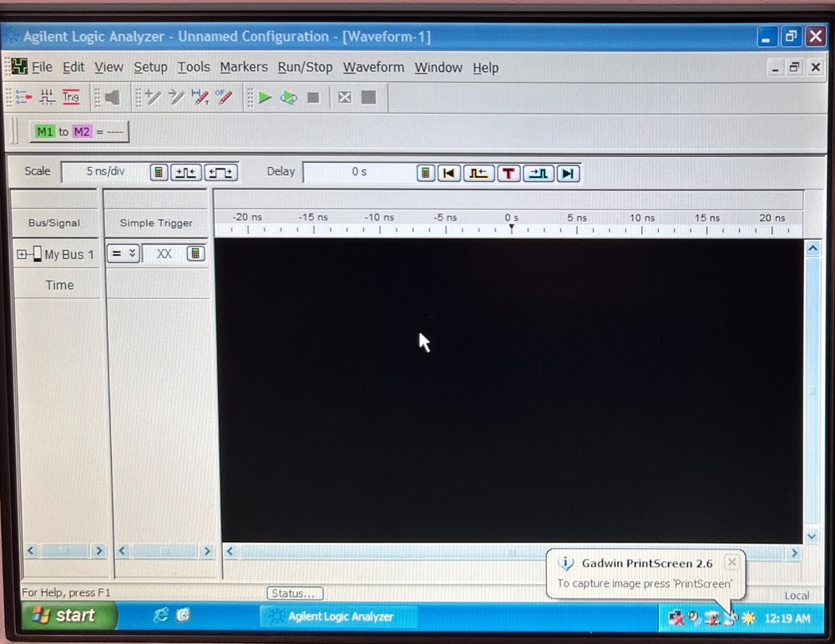Expand the My Bus 1 tree node
The image size is (835, 644).
coord(22,254)
